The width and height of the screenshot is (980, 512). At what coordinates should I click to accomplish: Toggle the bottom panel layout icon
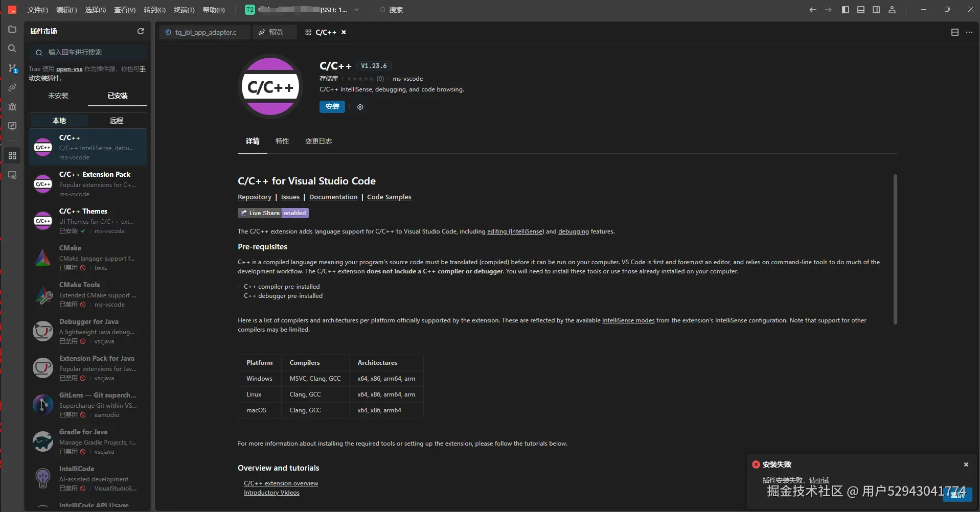[861, 10]
